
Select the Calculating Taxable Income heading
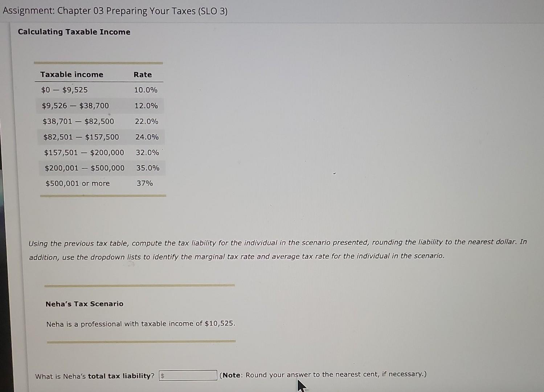pyautogui.click(x=74, y=32)
